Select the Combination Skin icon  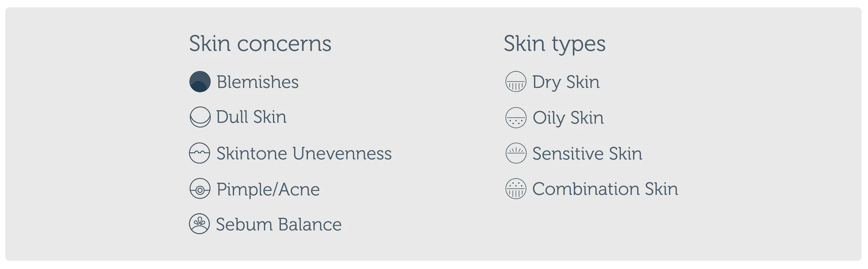(x=515, y=189)
